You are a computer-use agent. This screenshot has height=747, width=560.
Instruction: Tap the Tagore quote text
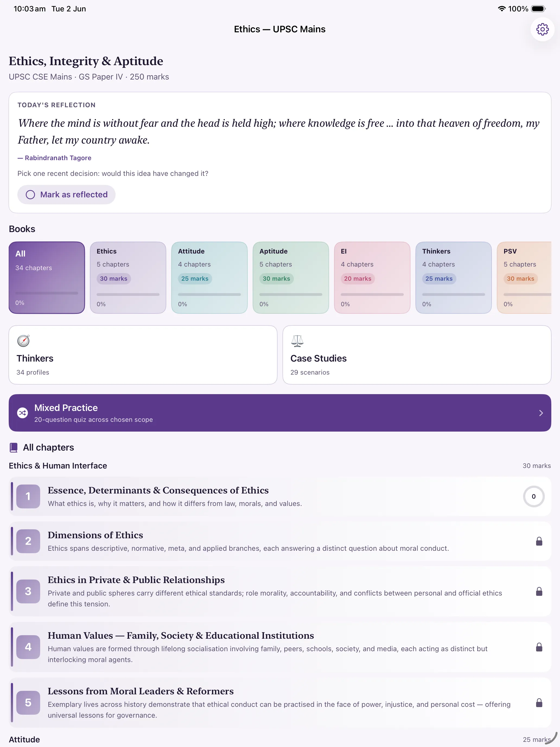(279, 131)
